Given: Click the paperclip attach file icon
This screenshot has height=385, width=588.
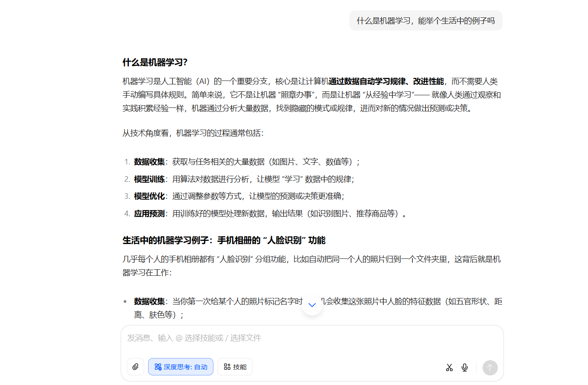Looking at the screenshot, I should click(135, 367).
